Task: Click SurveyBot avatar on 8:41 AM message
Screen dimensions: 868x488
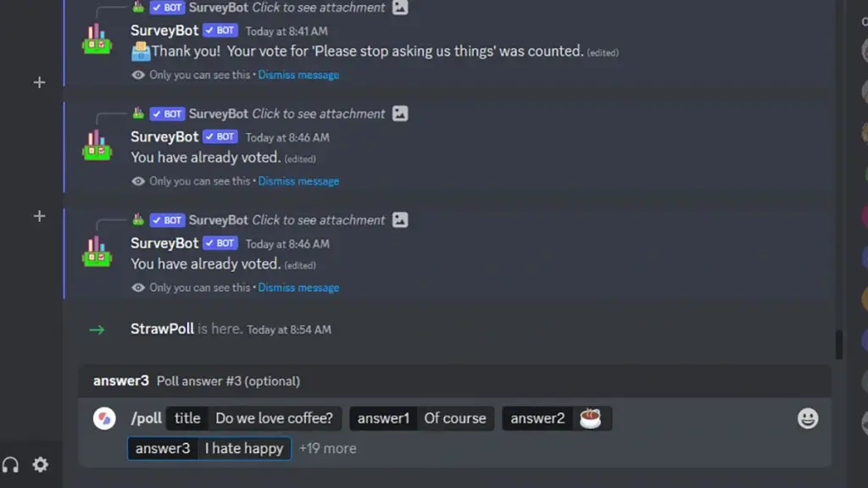Action: click(97, 39)
